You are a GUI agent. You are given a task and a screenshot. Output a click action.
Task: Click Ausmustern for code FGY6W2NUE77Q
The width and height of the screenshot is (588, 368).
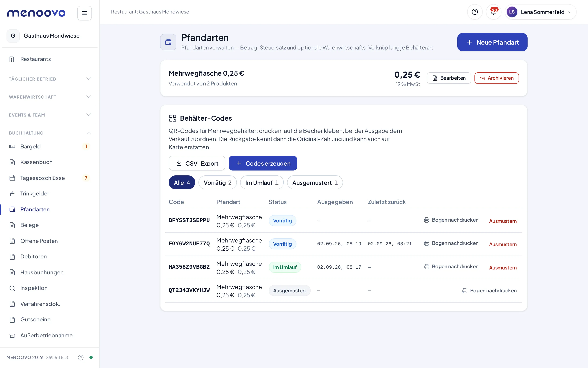(503, 244)
